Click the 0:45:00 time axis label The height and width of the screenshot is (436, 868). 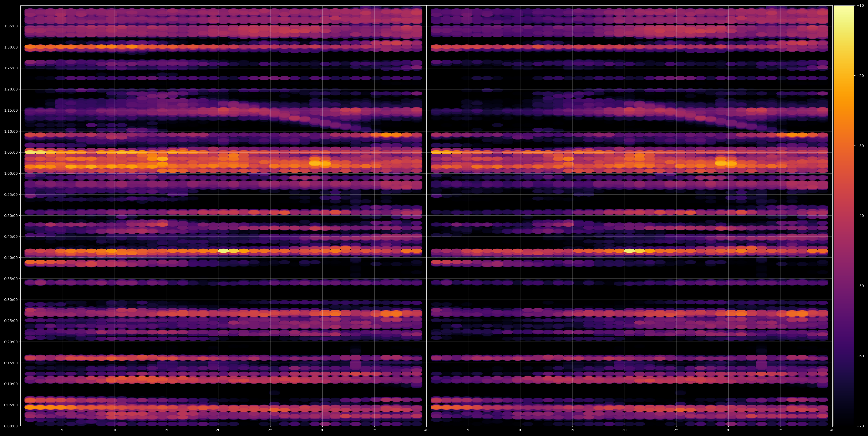point(11,236)
